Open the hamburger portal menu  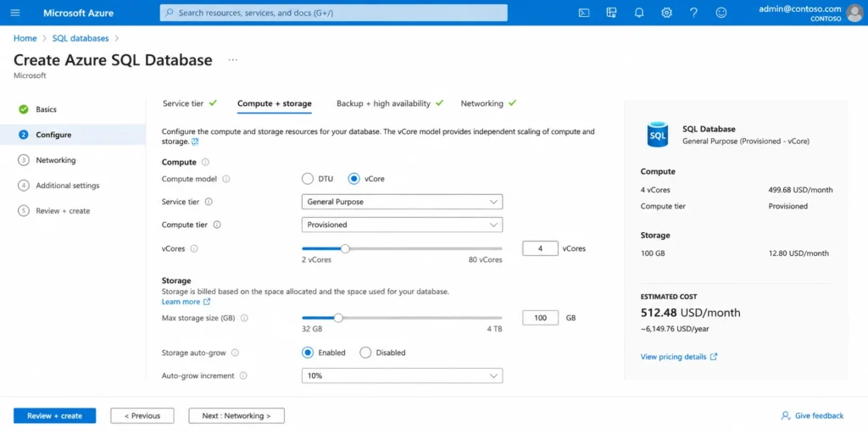(15, 13)
